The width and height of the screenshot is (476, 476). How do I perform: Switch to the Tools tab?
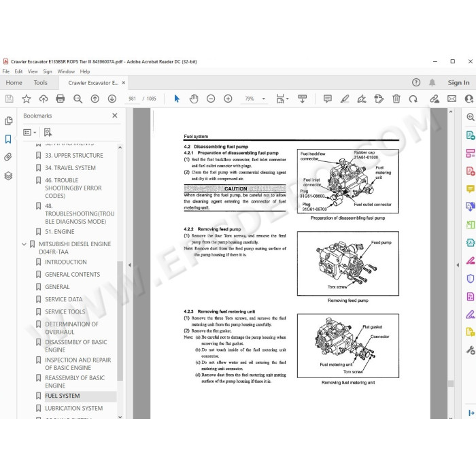[x=40, y=82]
